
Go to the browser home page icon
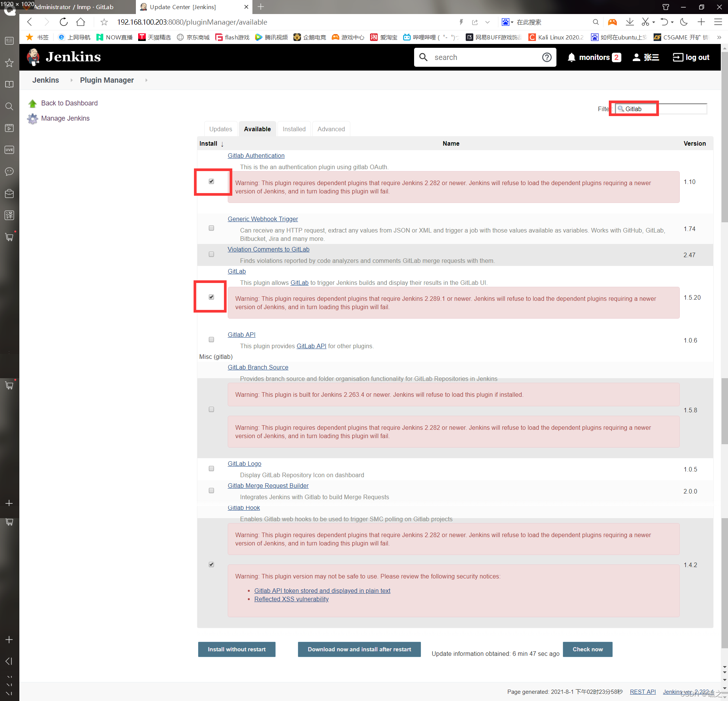(x=80, y=22)
